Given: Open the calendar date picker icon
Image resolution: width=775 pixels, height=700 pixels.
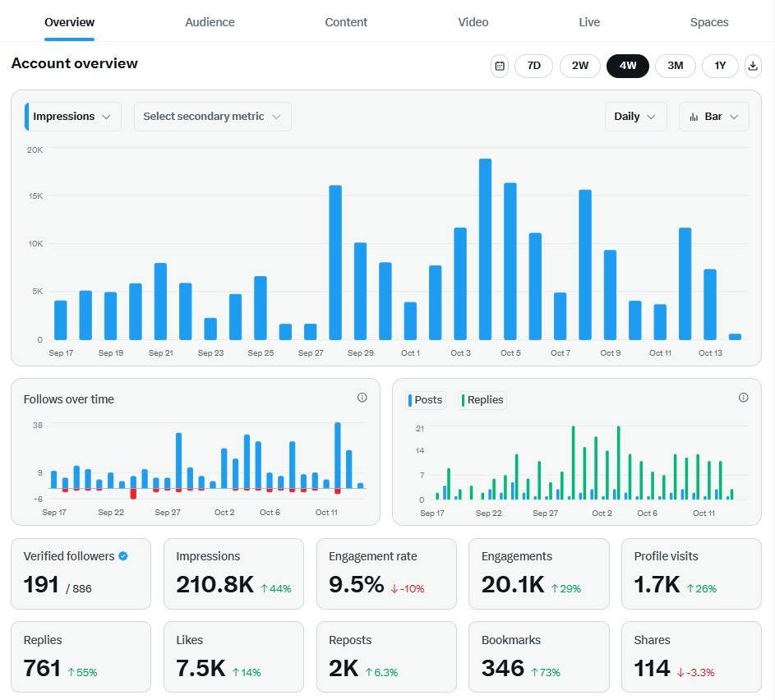Looking at the screenshot, I should pyautogui.click(x=499, y=66).
